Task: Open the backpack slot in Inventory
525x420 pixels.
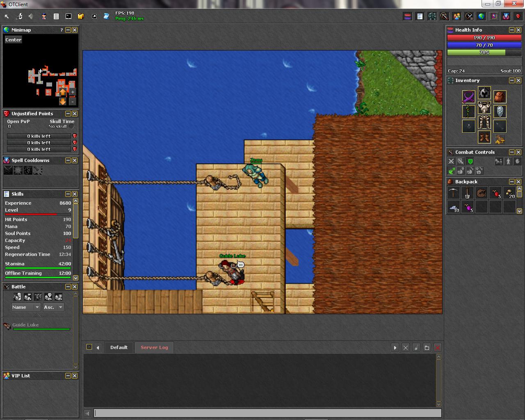Action: coord(500,97)
